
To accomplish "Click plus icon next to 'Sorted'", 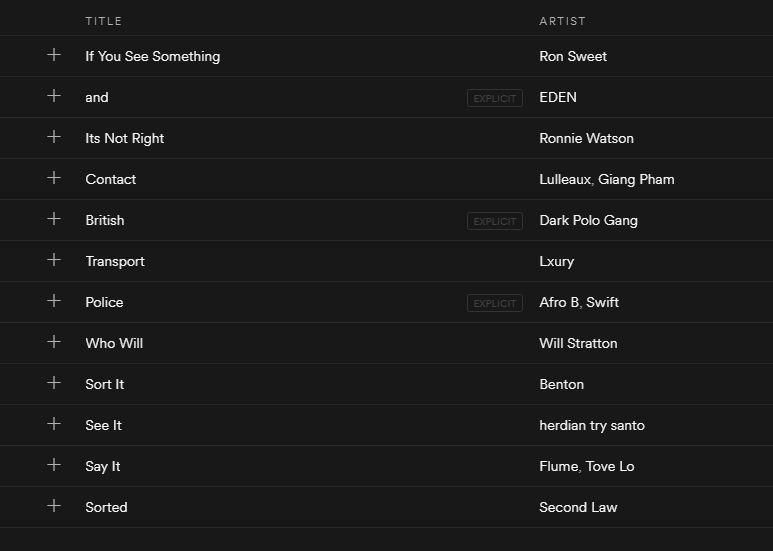I will pos(54,505).
